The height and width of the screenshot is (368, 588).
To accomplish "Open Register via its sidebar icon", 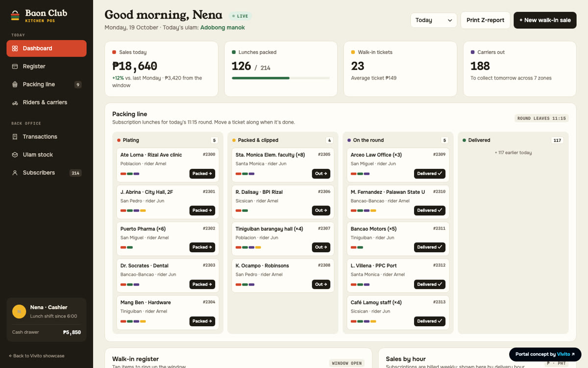I will point(15,66).
